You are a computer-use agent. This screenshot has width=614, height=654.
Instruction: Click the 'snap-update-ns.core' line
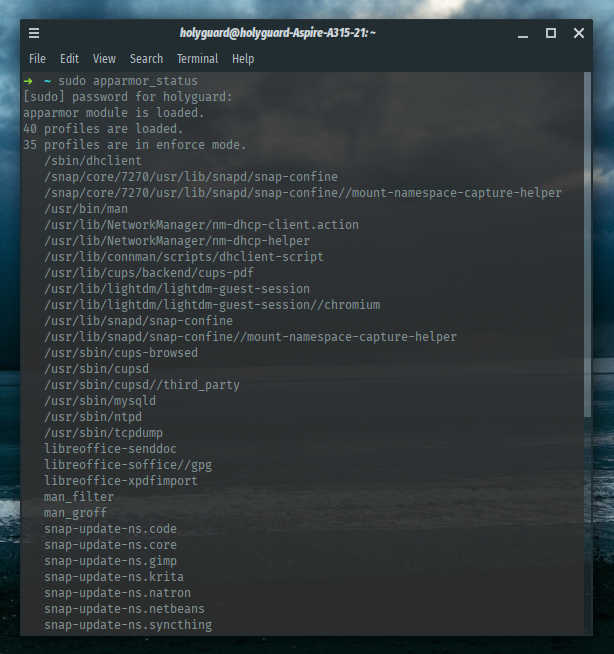111,544
